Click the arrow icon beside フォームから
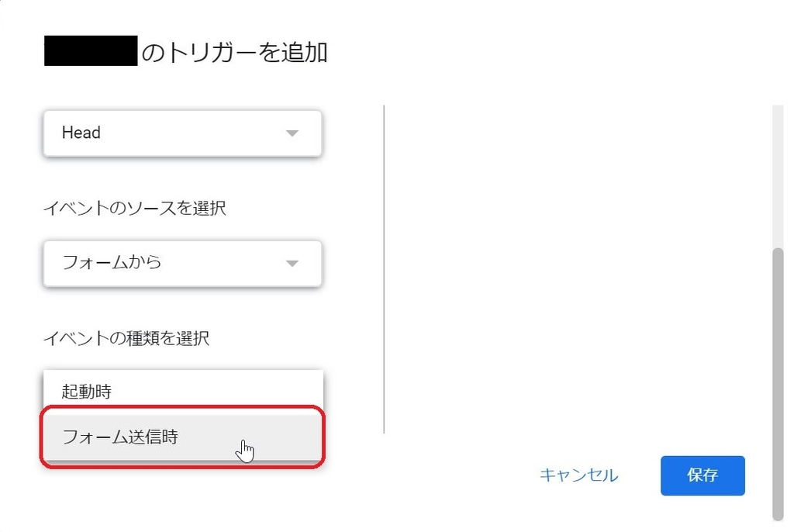Viewport: 794px width, 532px height. point(292,264)
